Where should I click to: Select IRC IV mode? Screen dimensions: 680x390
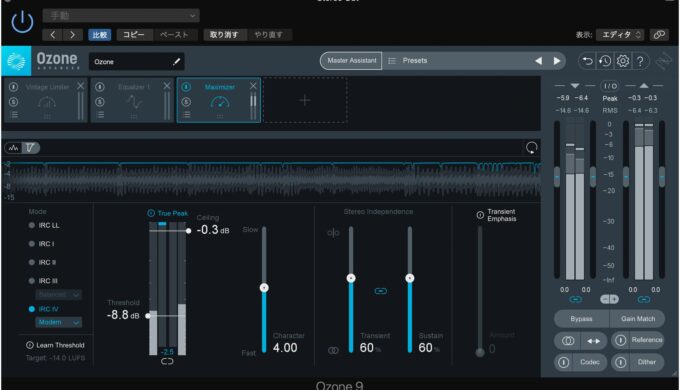43,309
